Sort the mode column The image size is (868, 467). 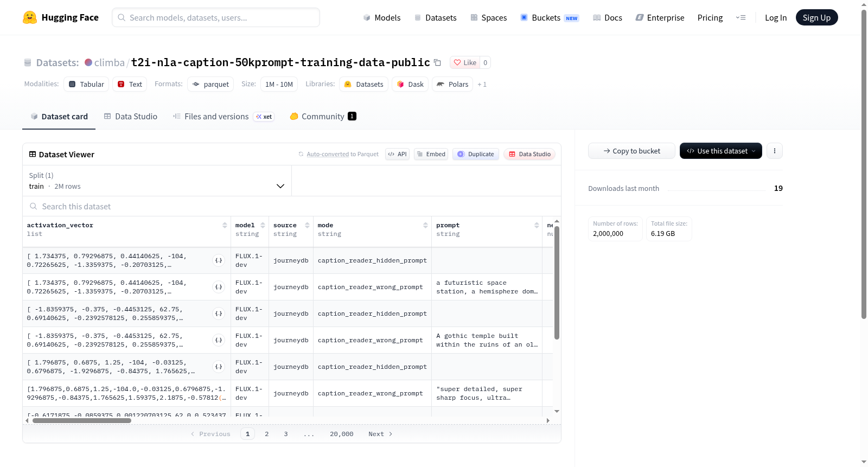(x=425, y=225)
